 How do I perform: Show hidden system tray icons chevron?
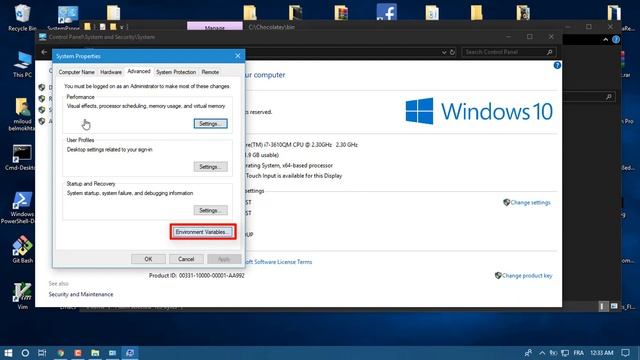point(542,353)
